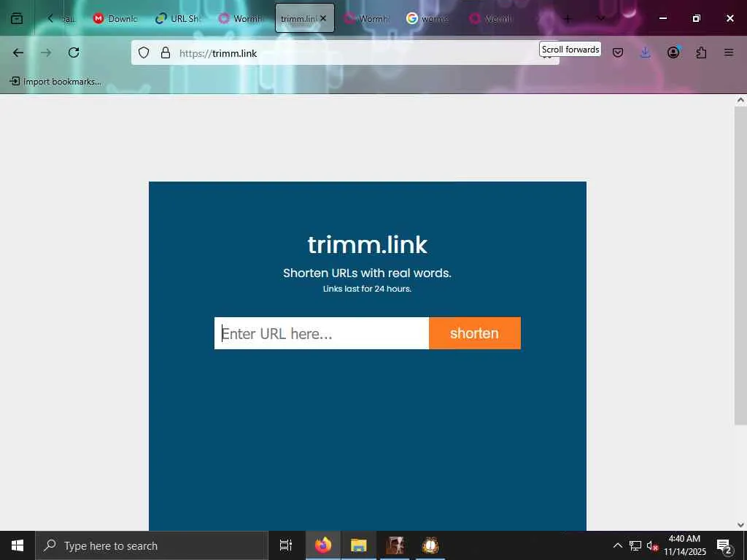
Task: Click the trimm.link page heading
Action: [368, 245]
